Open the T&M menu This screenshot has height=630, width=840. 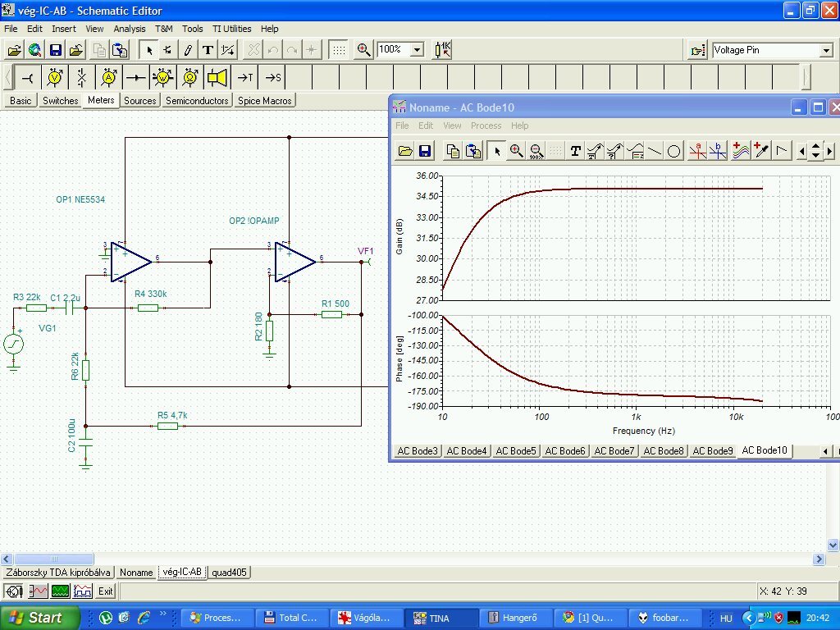(x=163, y=29)
